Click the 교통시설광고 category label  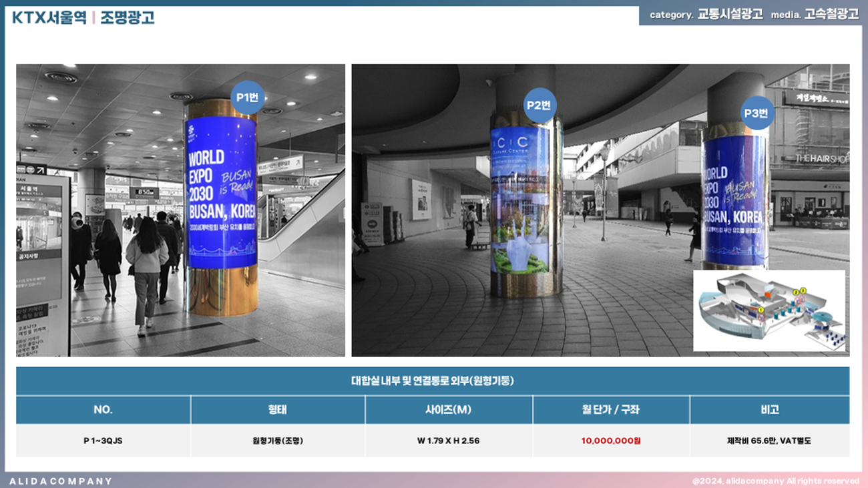click(x=730, y=15)
